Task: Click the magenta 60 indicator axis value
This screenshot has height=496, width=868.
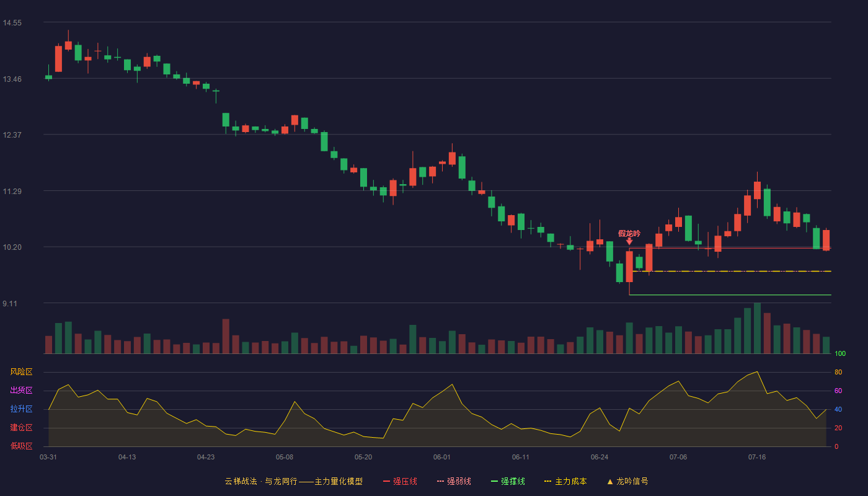Action: pos(838,391)
